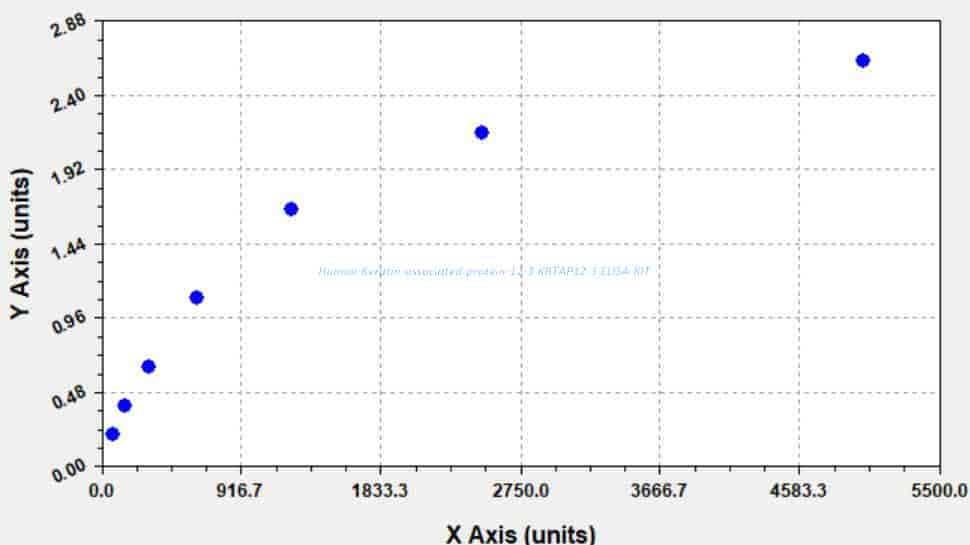Click the "0.00" Y-axis tick label
The height and width of the screenshot is (545, 970).
click(68, 473)
